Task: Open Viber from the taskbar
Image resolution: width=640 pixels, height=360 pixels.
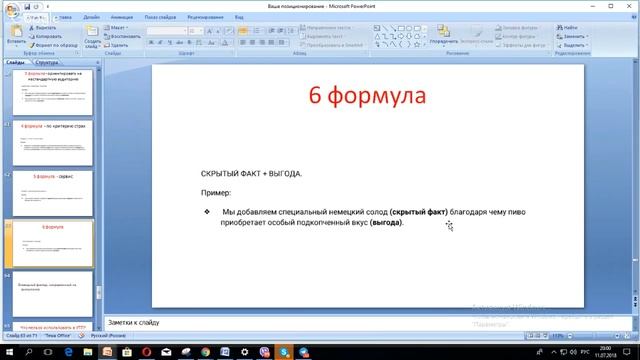Action: coord(264,351)
